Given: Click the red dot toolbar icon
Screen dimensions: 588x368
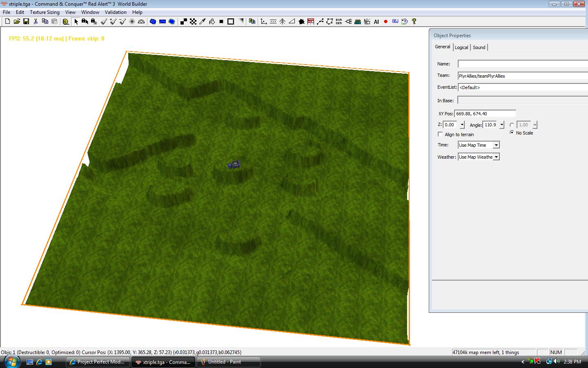Looking at the screenshot, I should click(385, 21).
